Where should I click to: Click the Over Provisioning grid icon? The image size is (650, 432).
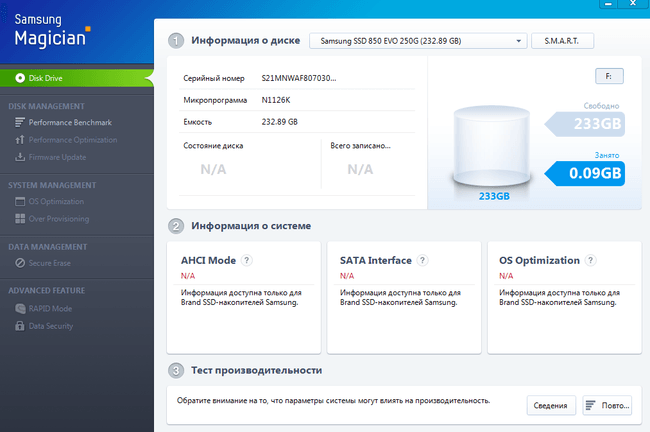pyautogui.click(x=20, y=218)
